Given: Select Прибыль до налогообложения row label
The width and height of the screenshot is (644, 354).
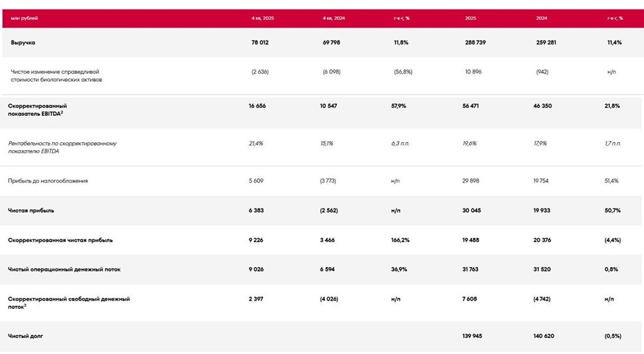Looking at the screenshot, I should click(x=48, y=181).
